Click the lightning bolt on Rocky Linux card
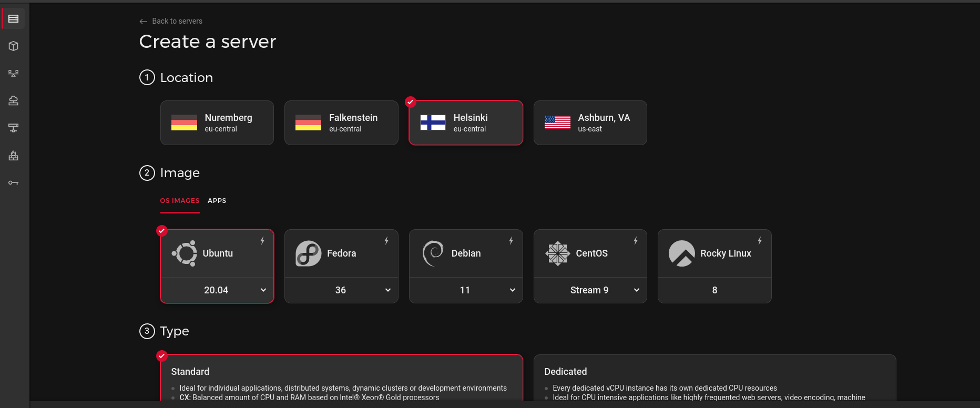This screenshot has width=980, height=408. (760, 241)
